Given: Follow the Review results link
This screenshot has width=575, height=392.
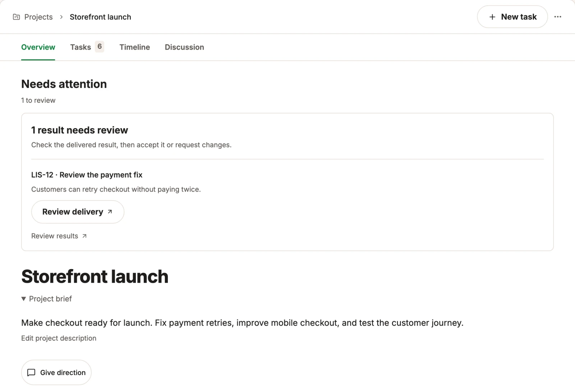Looking at the screenshot, I should [x=59, y=236].
